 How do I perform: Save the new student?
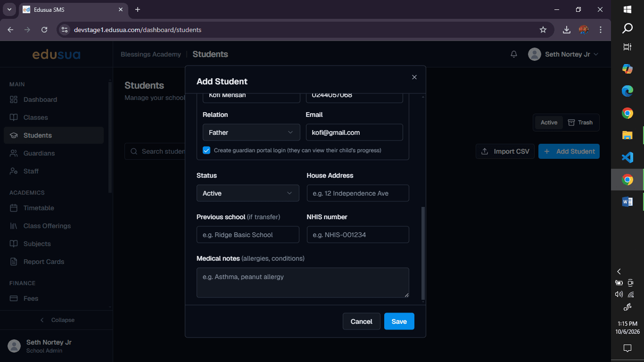[399, 321]
